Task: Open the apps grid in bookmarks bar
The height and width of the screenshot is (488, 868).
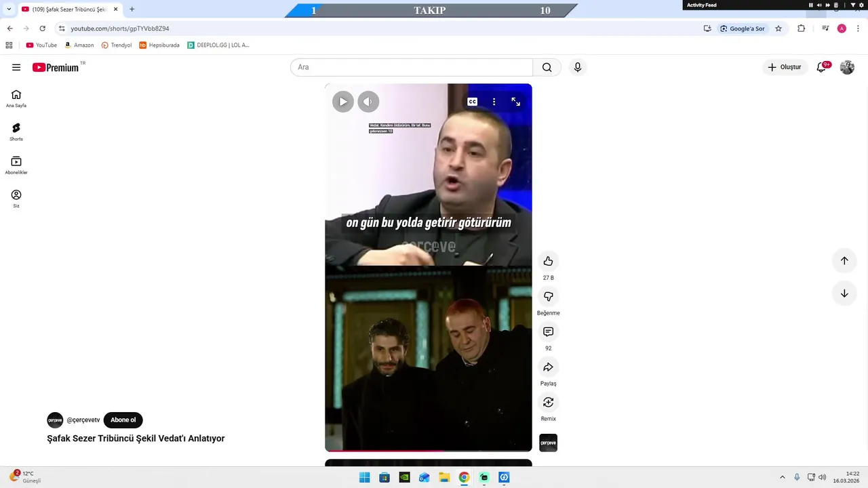Action: point(9,45)
